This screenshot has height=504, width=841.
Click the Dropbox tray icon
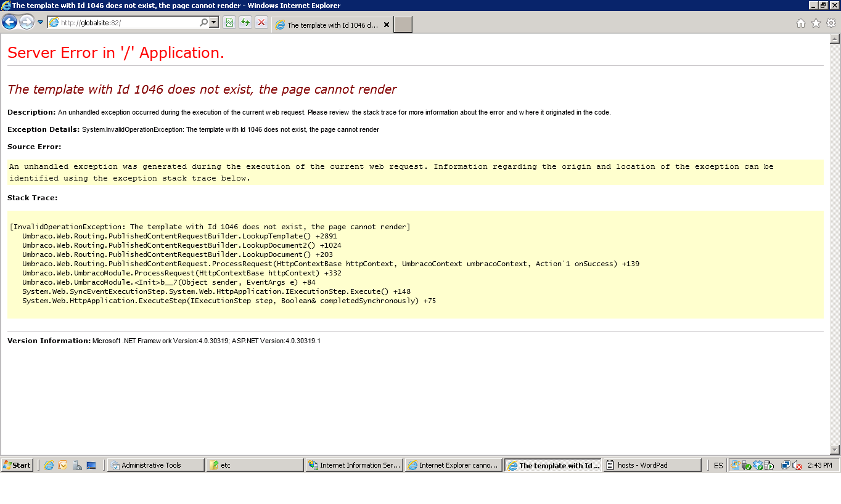(x=758, y=466)
